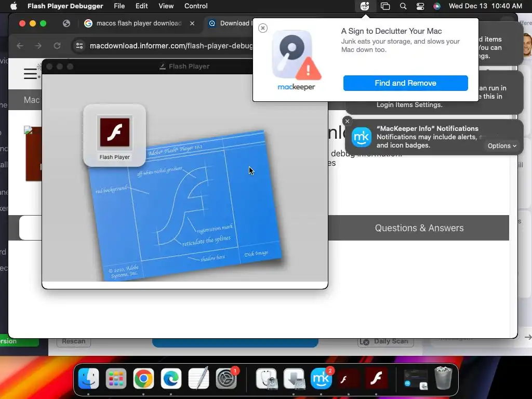Open the minimized window thumbnail in Dock
Screen dimensions: 532x399
[416, 379]
